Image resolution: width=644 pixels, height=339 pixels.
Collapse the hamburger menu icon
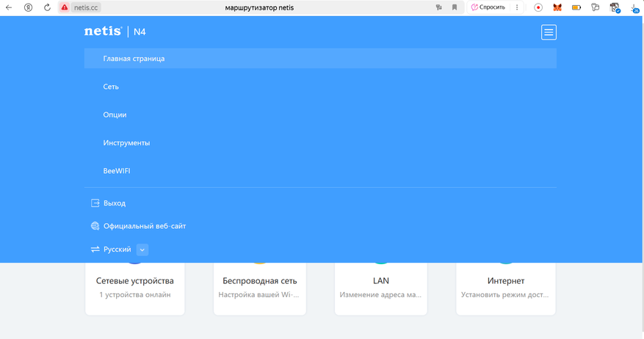pos(549,32)
